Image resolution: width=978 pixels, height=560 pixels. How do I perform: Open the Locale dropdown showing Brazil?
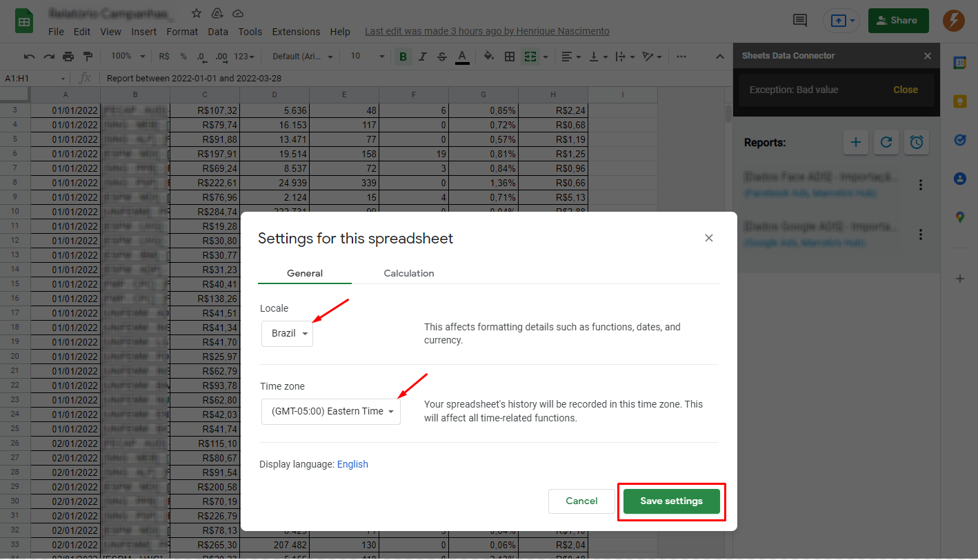(288, 334)
